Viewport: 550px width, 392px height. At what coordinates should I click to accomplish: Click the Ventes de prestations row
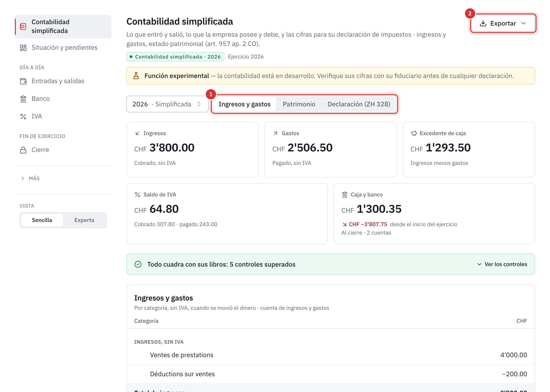pyautogui.click(x=331, y=355)
